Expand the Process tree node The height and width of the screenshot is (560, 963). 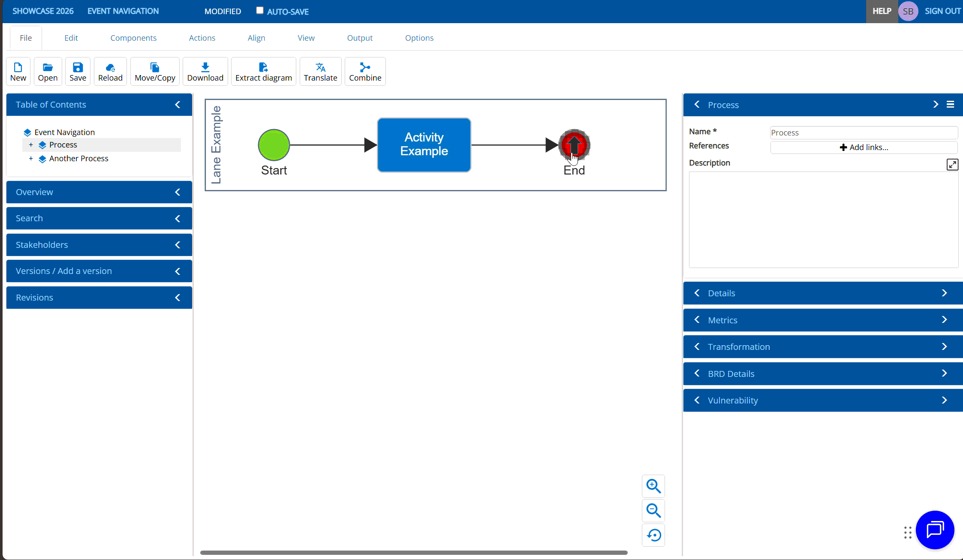[31, 145]
